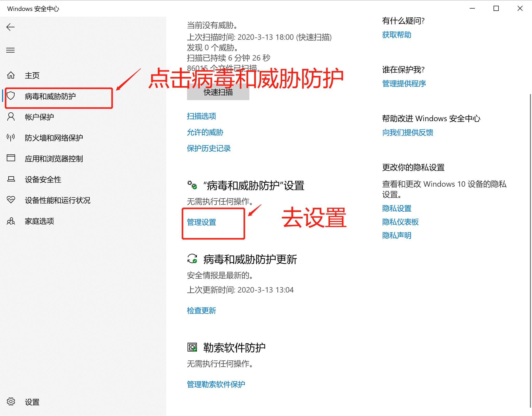Click the window icon for 应用和浏览器控制
The height and width of the screenshot is (416, 532).
pyautogui.click(x=11, y=158)
